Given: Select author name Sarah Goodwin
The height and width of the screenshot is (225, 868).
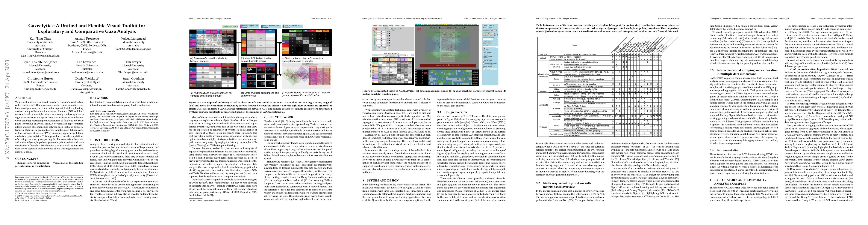Looking at the screenshot, I should (133, 79).
